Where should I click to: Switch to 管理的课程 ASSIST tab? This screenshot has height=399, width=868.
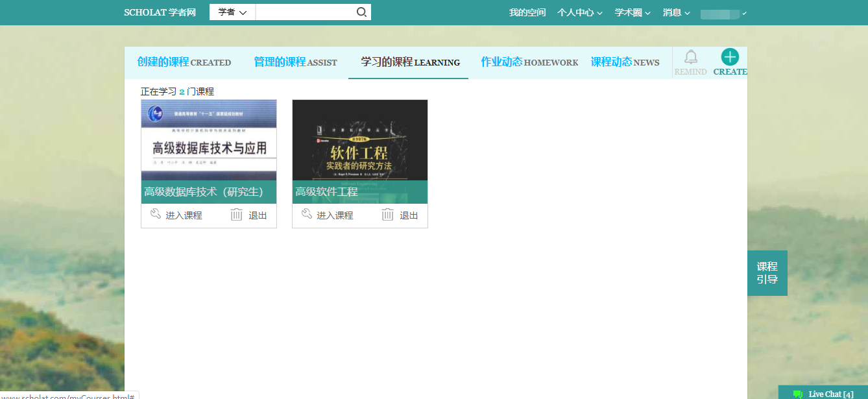(295, 62)
